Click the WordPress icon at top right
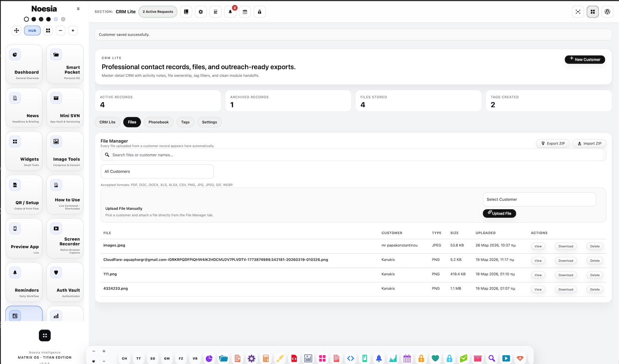This screenshot has width=619, height=364. click(607, 12)
